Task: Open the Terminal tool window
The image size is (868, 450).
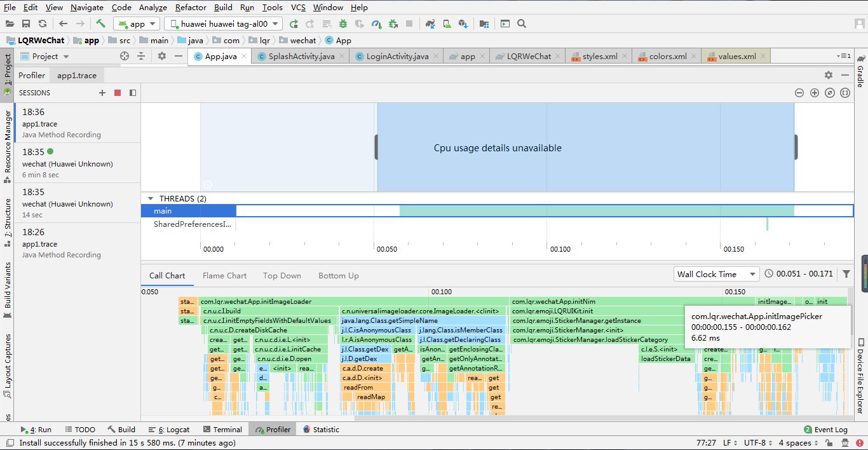Action: tap(222, 430)
